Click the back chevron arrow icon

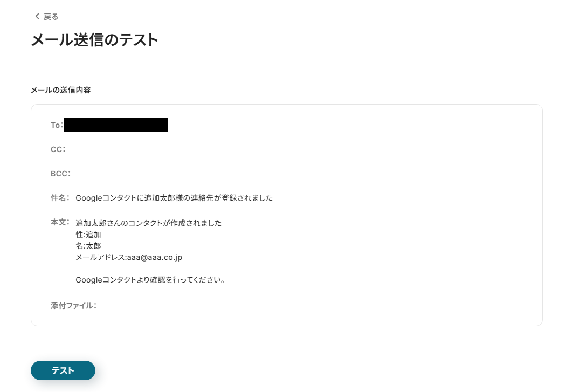coord(37,17)
